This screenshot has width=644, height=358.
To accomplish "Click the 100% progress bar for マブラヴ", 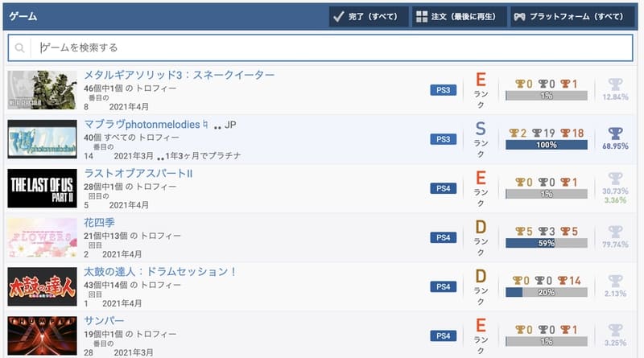I will click(x=547, y=145).
